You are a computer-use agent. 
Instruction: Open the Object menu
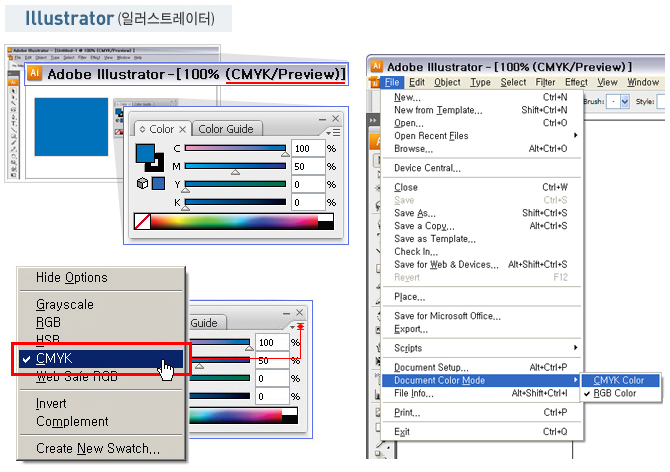click(447, 82)
